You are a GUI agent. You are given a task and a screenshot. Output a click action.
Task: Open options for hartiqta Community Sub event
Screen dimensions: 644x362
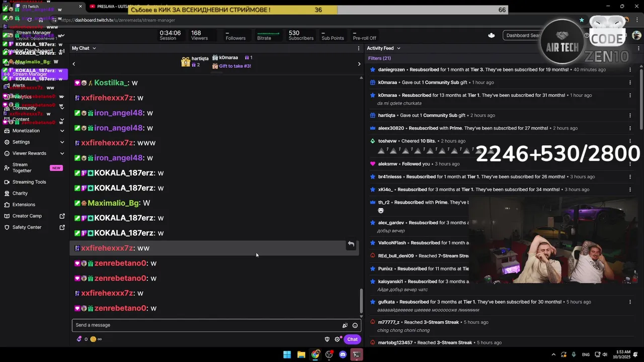coord(630,115)
